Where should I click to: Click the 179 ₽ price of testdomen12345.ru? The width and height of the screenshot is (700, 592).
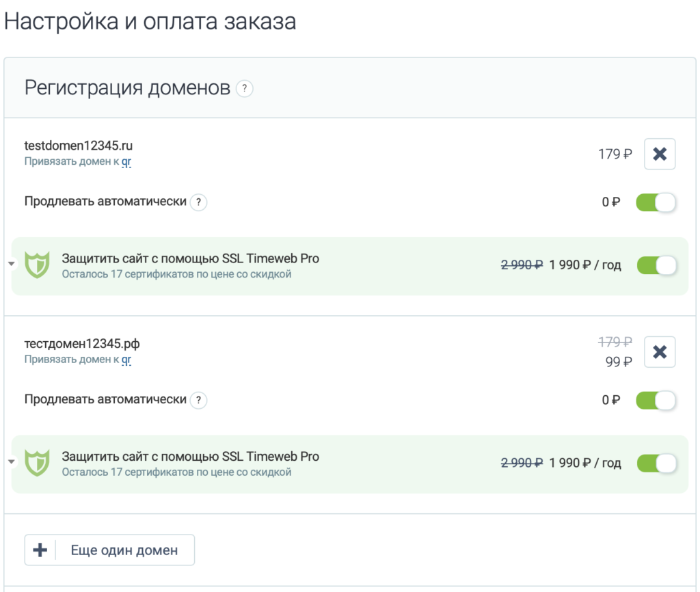(x=615, y=154)
